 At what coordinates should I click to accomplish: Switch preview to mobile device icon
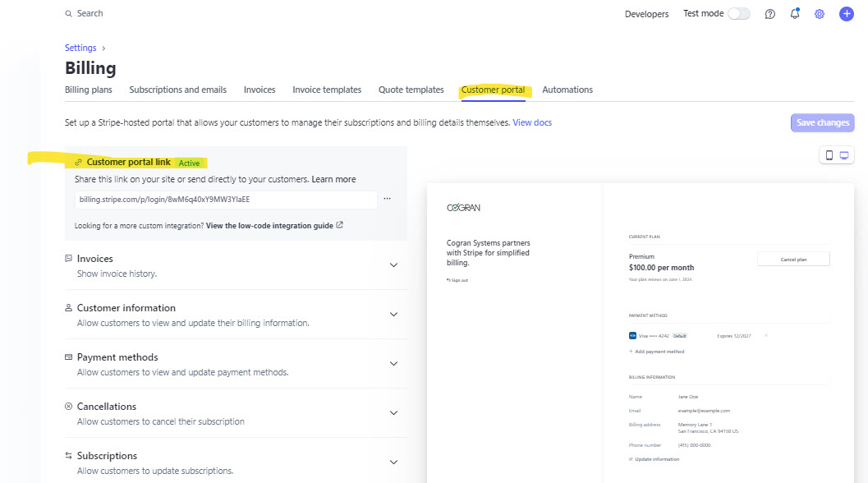[x=829, y=155]
